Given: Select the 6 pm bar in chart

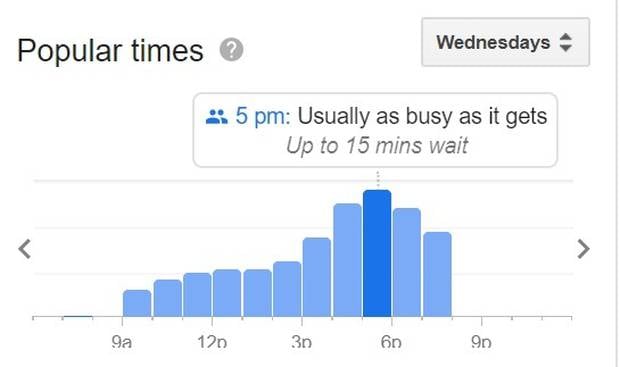Looking at the screenshot, I should click(407, 263).
